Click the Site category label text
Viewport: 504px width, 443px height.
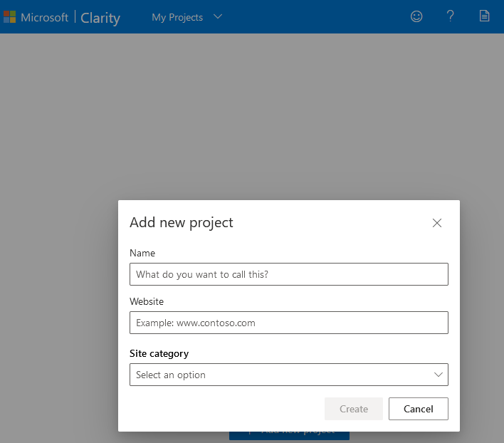coord(159,353)
